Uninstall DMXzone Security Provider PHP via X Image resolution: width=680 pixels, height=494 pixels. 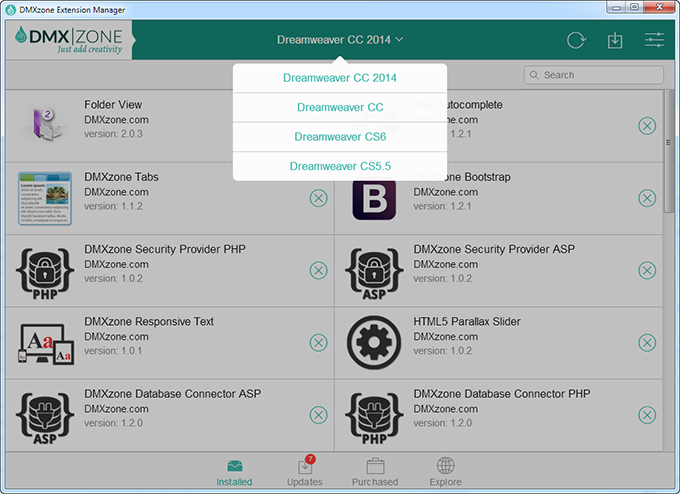(x=318, y=270)
